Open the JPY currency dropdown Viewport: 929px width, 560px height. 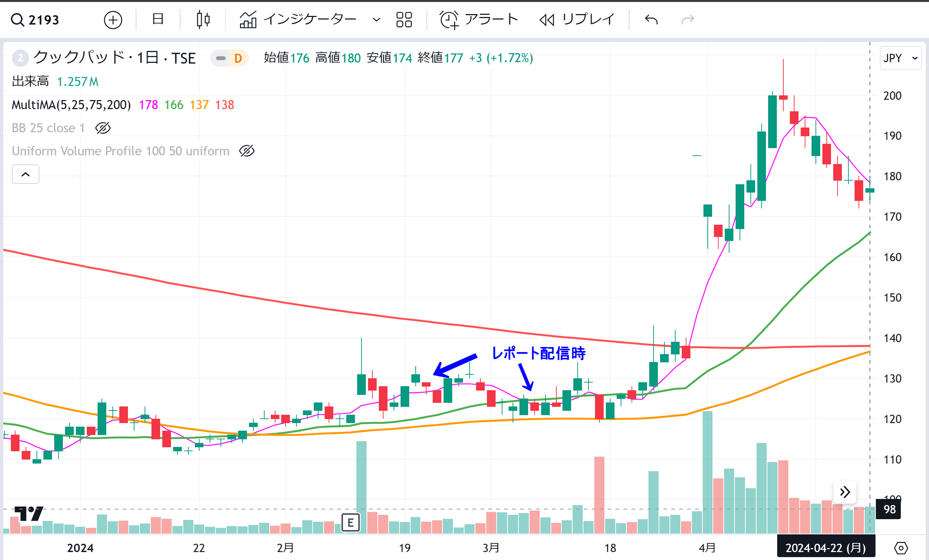tap(900, 58)
